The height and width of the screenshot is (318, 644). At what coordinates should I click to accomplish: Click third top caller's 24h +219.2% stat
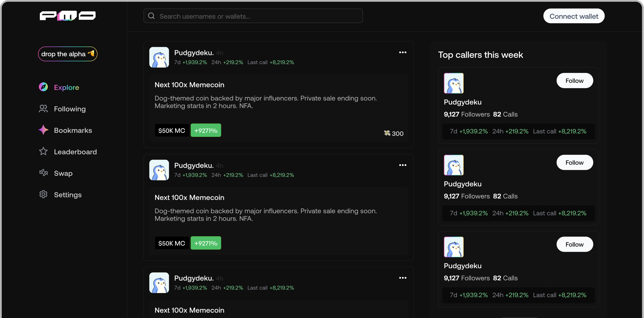pyautogui.click(x=510, y=295)
